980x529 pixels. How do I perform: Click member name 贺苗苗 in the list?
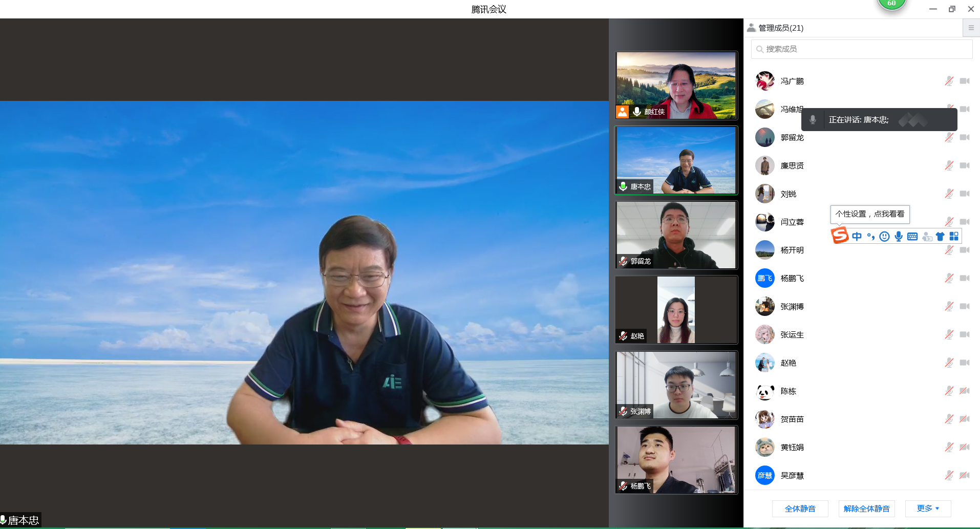pyautogui.click(x=792, y=419)
